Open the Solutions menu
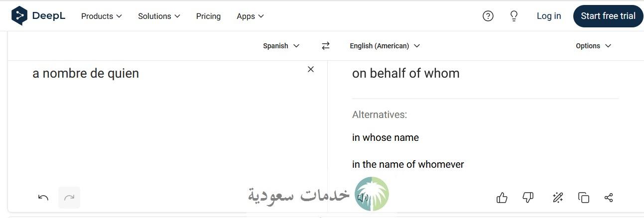The image size is (644, 218). 159,16
